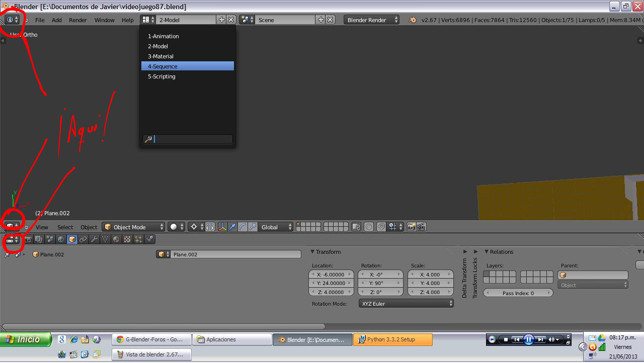Select 4-Sequence screen layout
The image size is (644, 363).
pyautogui.click(x=188, y=66)
